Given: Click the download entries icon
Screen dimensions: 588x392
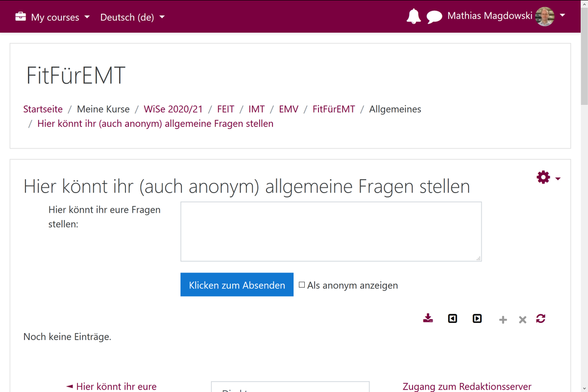Looking at the screenshot, I should click(x=428, y=318).
